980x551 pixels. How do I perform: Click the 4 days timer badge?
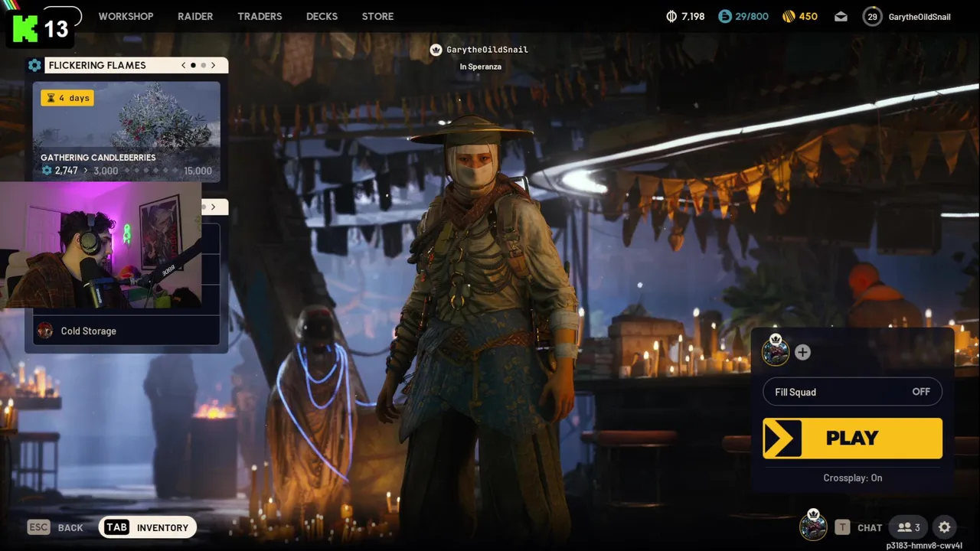pos(67,98)
